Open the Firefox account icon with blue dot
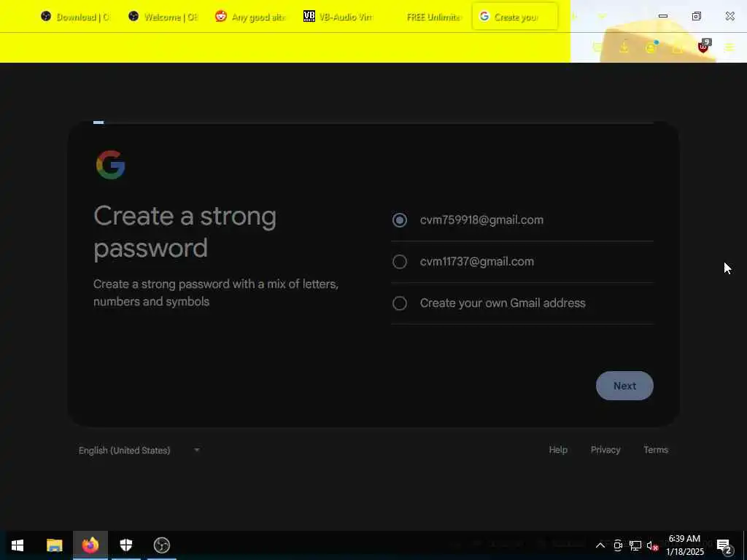This screenshot has width=747, height=560. click(x=651, y=47)
